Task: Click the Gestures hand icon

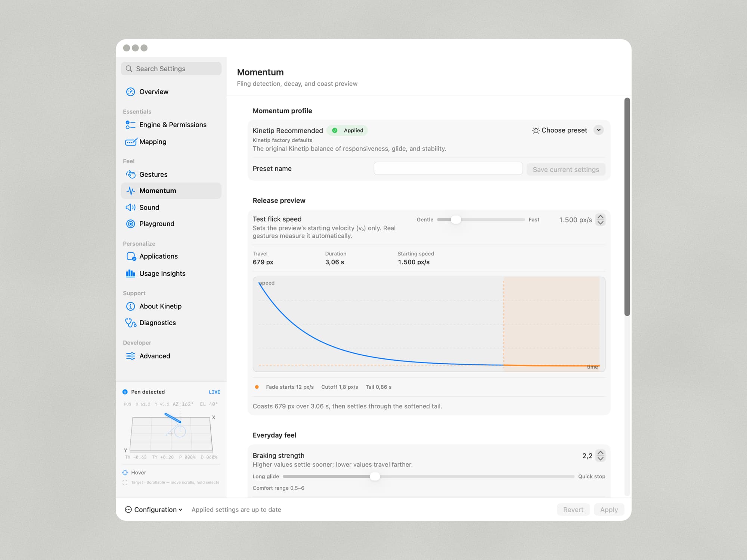Action: pyautogui.click(x=130, y=174)
